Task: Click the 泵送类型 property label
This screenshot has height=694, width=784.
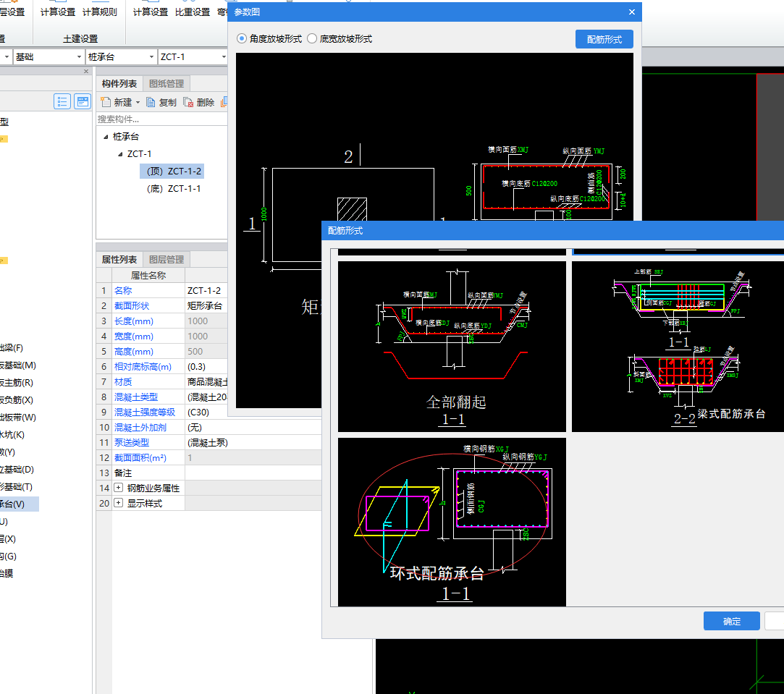Action: (x=132, y=442)
